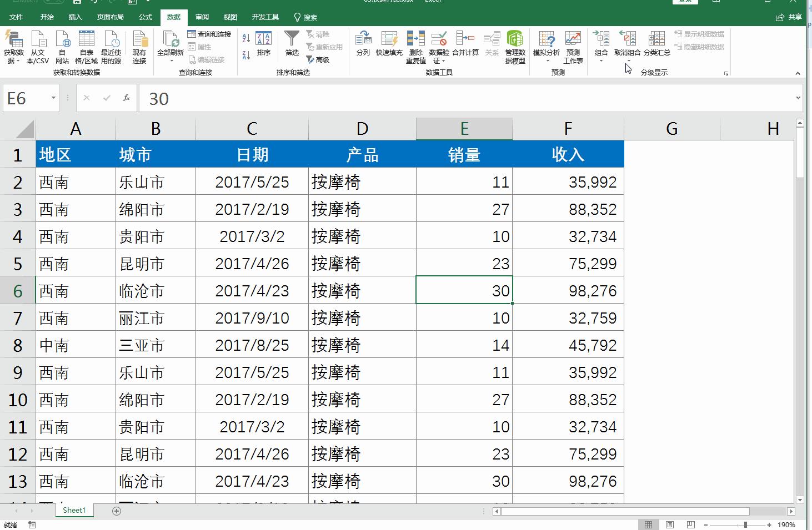Select the Sheet1 worksheet tab
The image size is (812, 530).
coord(74,509)
